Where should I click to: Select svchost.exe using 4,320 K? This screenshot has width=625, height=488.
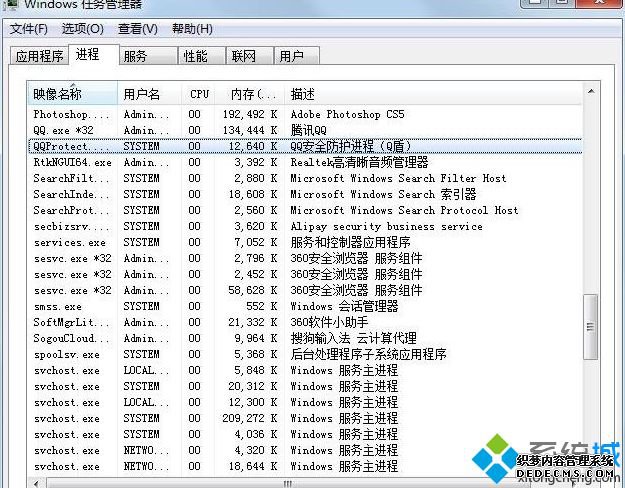[x=305, y=450]
